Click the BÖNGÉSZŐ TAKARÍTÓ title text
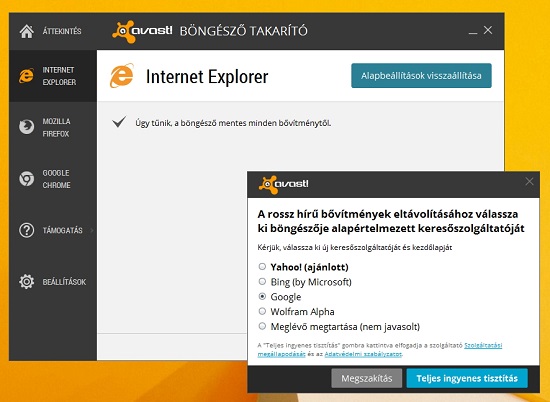Image resolution: width=550 pixels, height=402 pixels. (x=243, y=31)
